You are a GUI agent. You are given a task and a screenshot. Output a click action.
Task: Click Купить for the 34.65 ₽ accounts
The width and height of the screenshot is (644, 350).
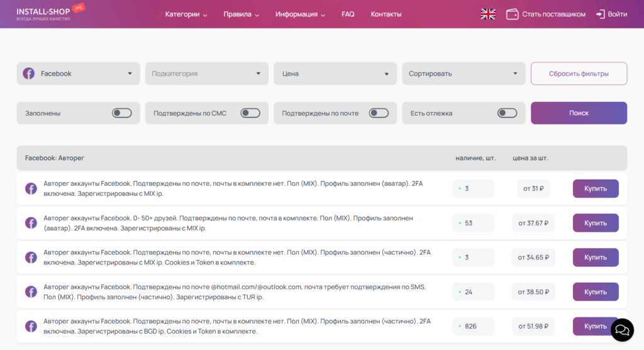coord(596,257)
